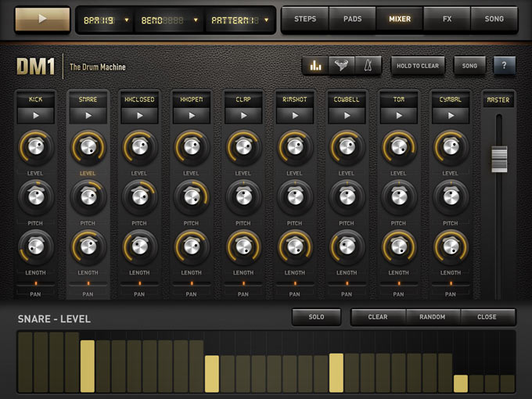Select the bar-graph mixer view icon

pos(315,66)
